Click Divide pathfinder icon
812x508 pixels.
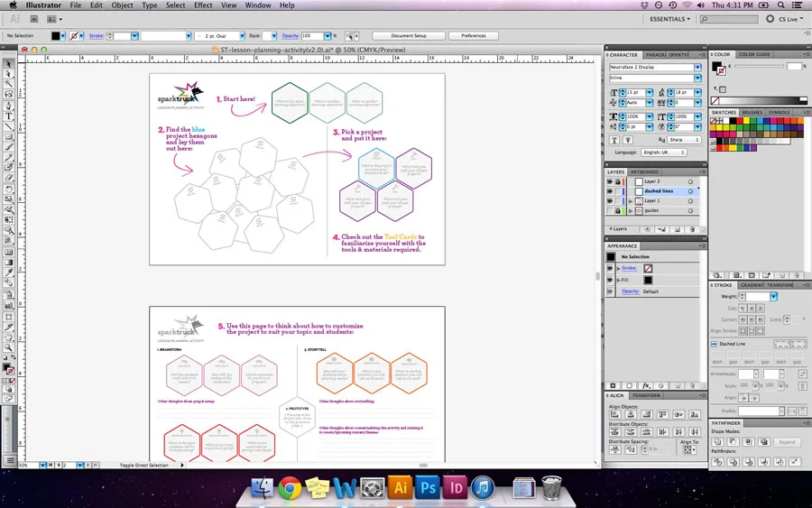pyautogui.click(x=718, y=461)
